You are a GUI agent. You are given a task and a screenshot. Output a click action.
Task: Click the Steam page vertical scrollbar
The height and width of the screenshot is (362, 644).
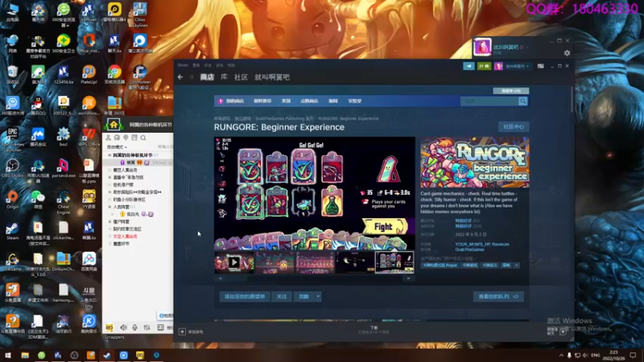572,99
